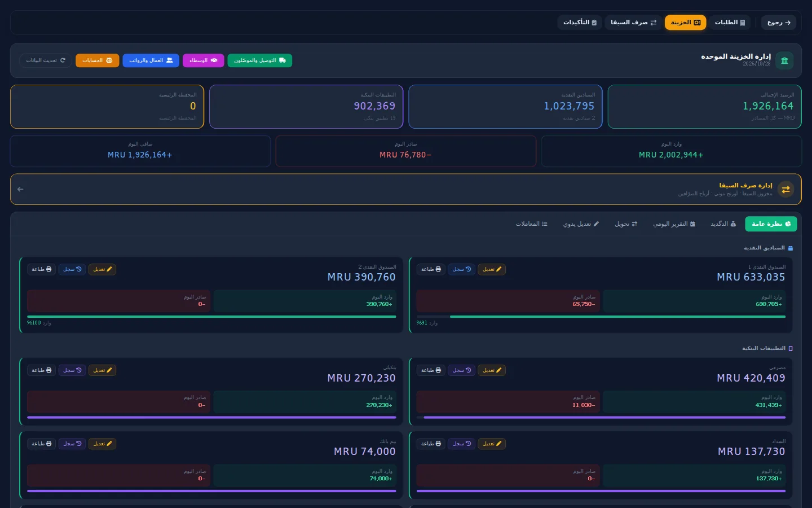
Task: Open the "تحويل" transfer tab
Action: point(626,224)
